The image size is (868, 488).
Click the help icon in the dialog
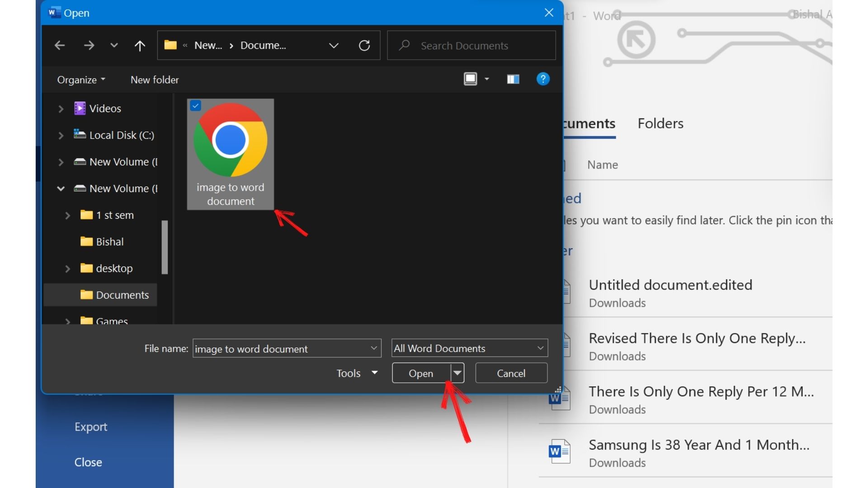click(542, 79)
